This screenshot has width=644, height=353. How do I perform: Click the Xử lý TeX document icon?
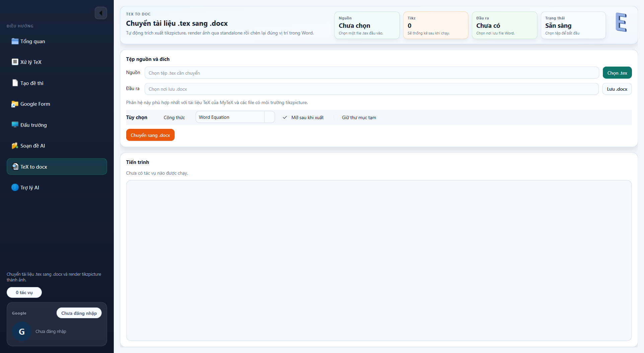[x=15, y=62]
